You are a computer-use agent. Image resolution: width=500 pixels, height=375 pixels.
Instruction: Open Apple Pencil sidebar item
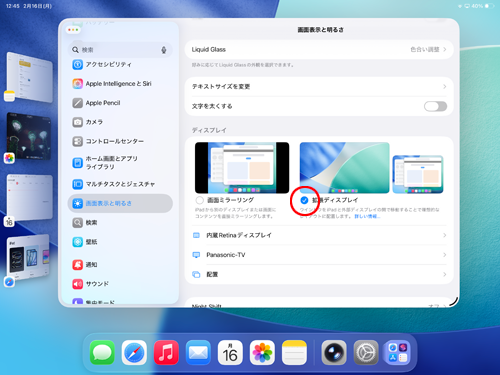[120, 103]
